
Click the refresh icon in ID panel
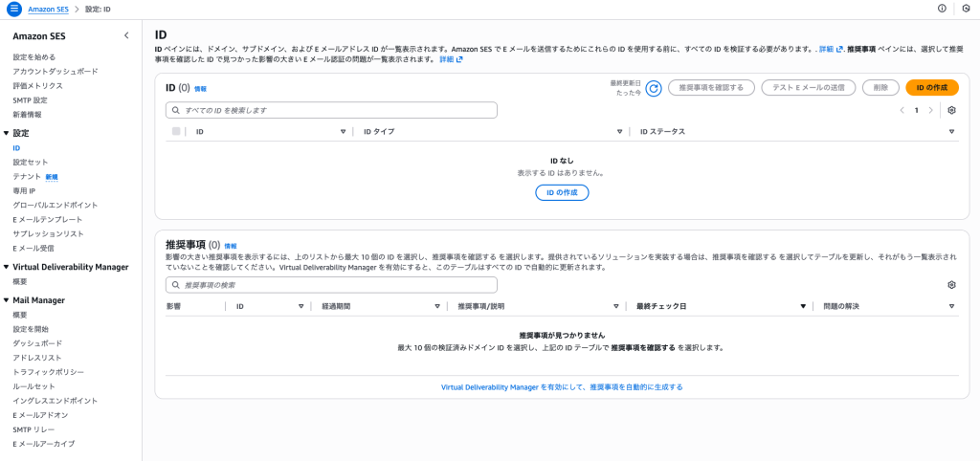click(x=654, y=88)
